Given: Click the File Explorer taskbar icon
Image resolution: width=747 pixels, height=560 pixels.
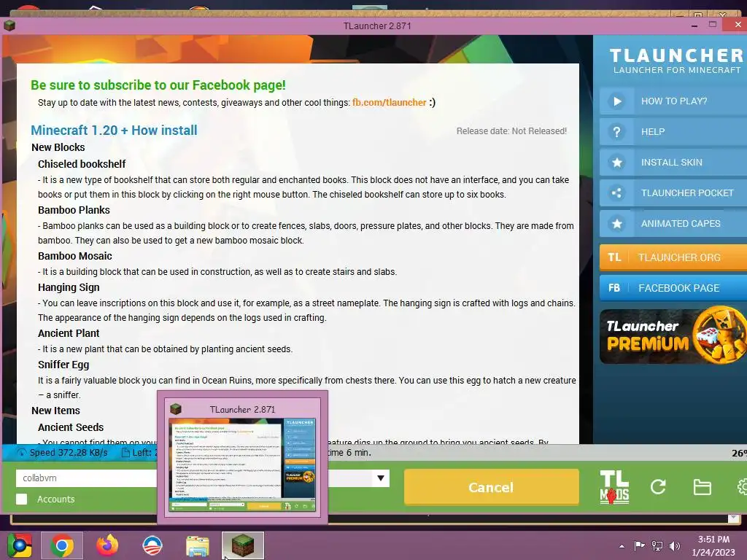Looking at the screenshot, I should tap(197, 545).
